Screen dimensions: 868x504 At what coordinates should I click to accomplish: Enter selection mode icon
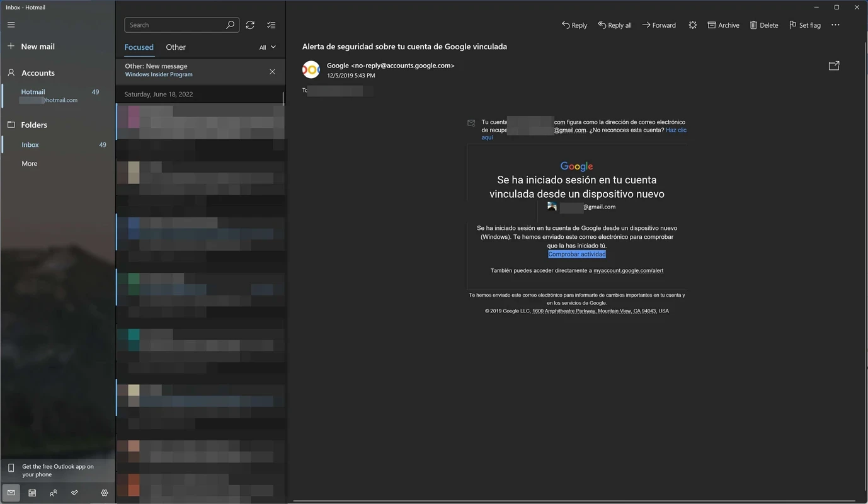(x=271, y=25)
